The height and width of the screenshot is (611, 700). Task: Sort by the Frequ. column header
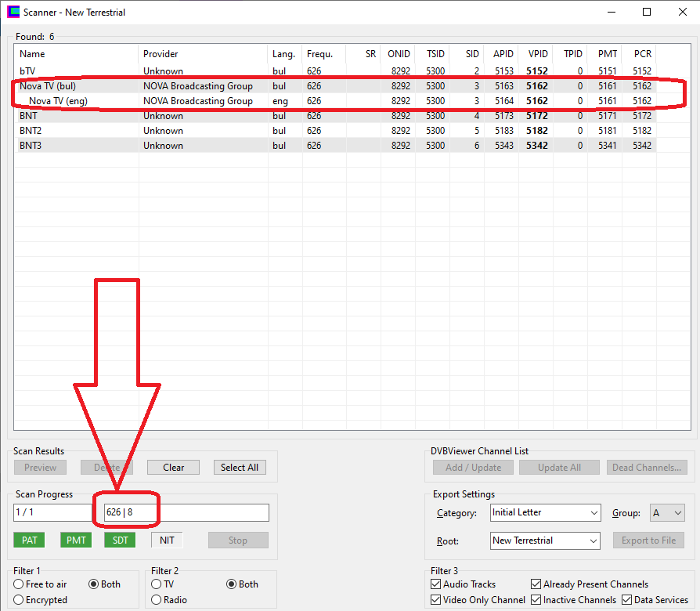click(x=324, y=54)
